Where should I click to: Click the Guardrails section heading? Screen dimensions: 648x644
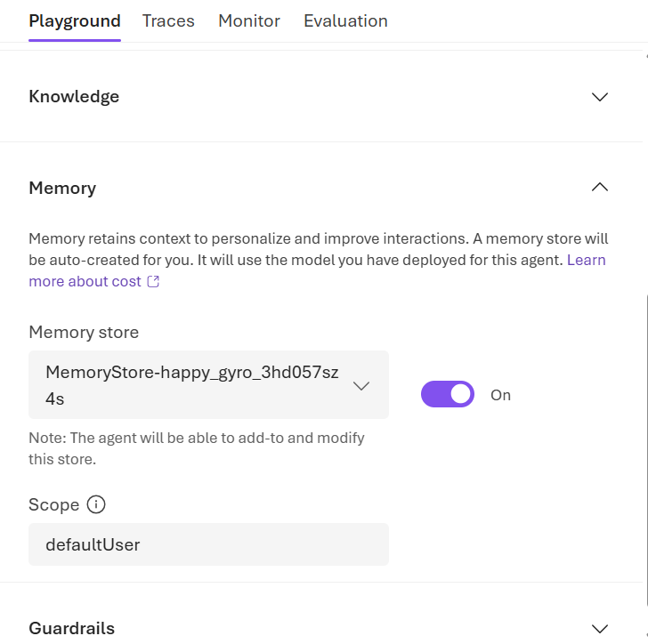click(72, 628)
